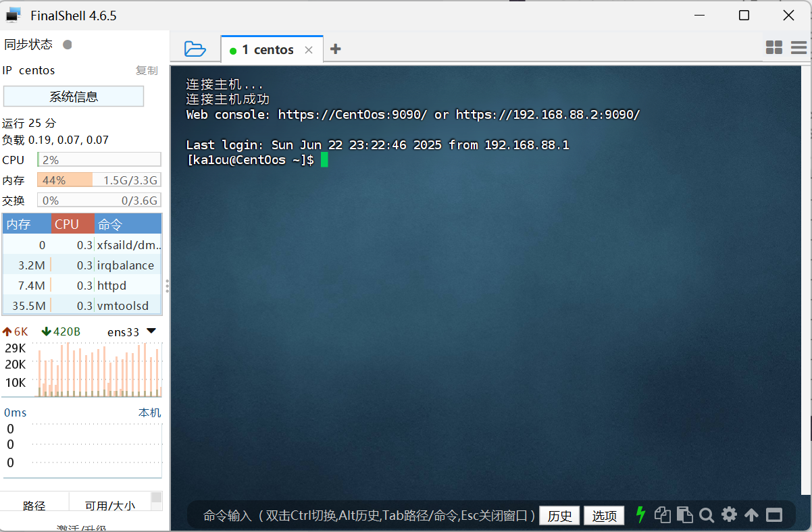
Task: Open the terminal search magnifier icon
Action: pos(707,516)
